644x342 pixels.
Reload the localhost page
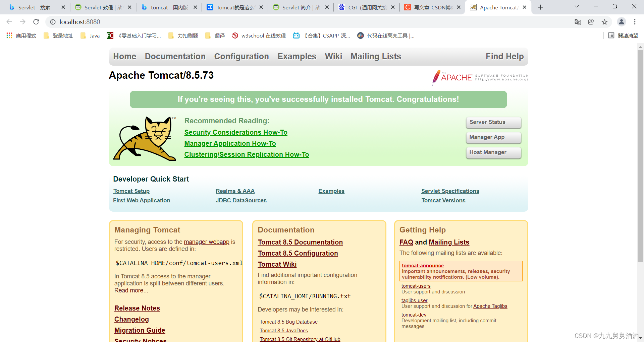(36, 22)
